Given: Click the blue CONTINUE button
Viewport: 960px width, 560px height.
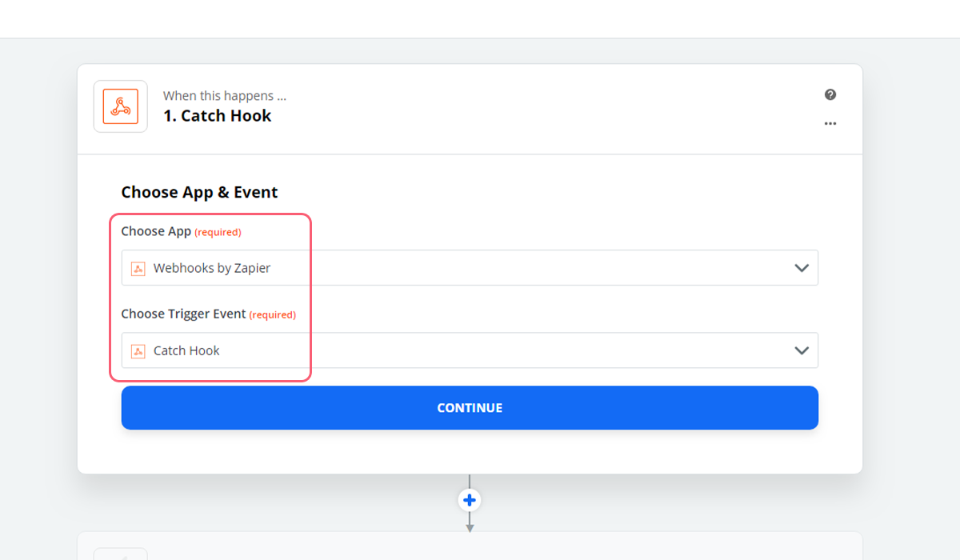Looking at the screenshot, I should click(x=470, y=408).
